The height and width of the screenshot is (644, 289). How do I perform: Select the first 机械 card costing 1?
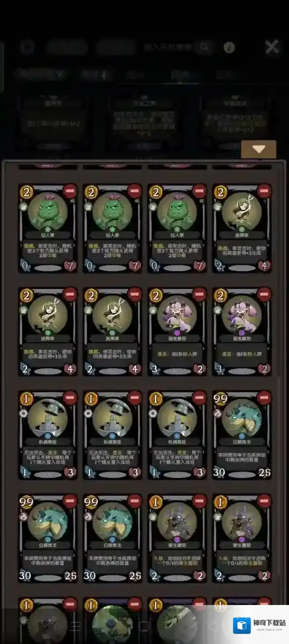click(x=48, y=435)
